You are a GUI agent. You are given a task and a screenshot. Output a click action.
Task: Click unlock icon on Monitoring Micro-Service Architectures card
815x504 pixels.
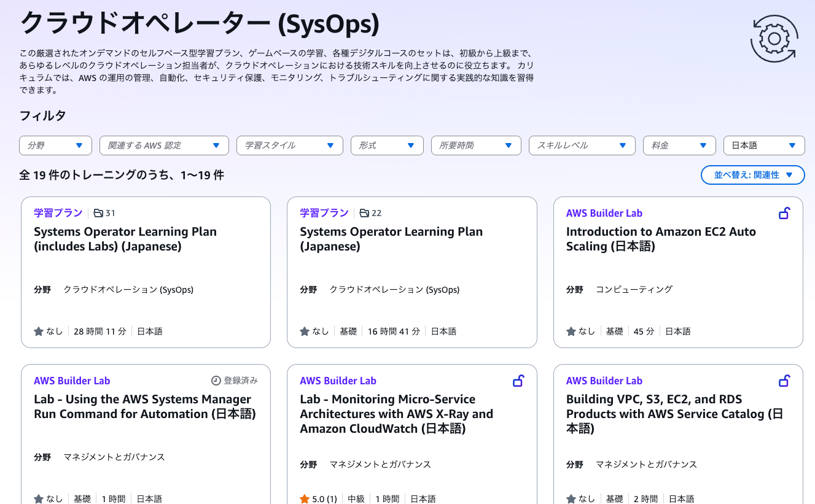518,381
